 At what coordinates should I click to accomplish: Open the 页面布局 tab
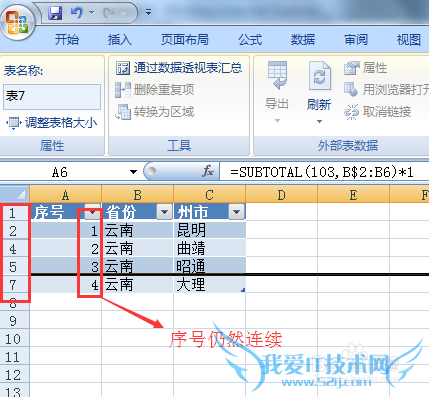[185, 40]
